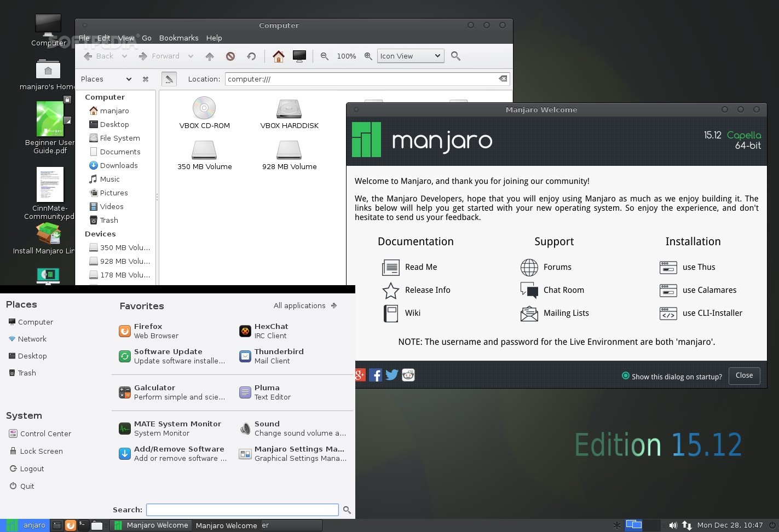This screenshot has width=779, height=532.
Task: Launch Firefox from Favorites
Action: point(149,331)
